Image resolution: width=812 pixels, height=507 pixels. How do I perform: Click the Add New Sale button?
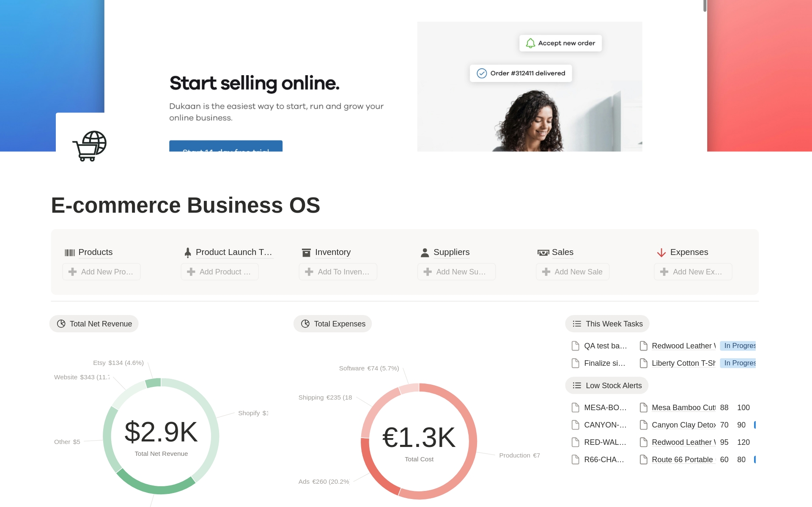coord(573,272)
